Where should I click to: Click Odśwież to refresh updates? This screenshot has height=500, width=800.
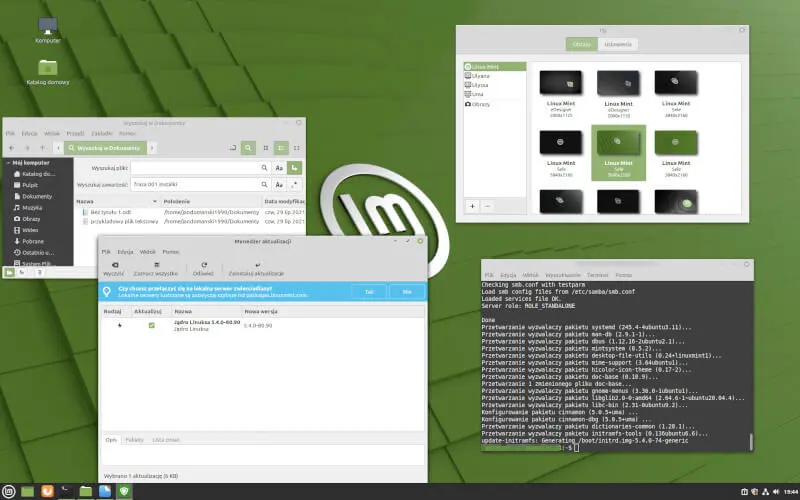203,269
